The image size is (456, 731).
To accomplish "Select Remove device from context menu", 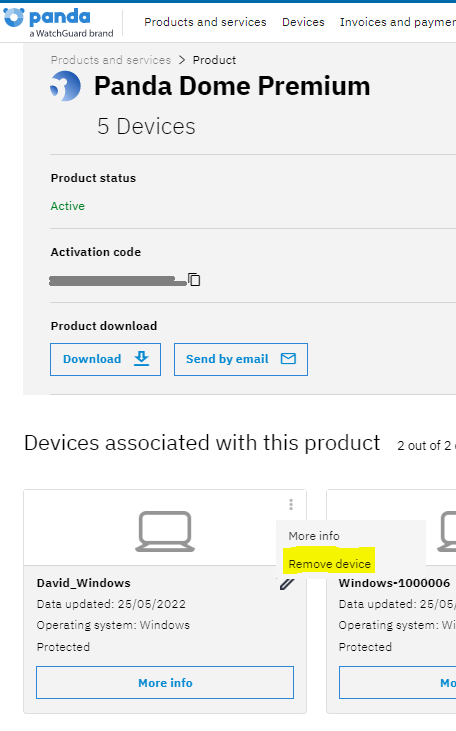I will [329, 564].
